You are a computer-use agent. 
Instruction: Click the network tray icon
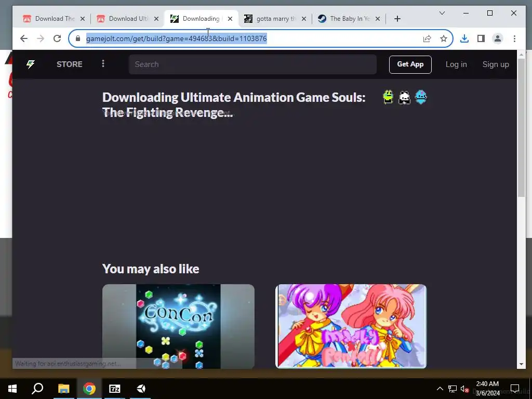pos(453,389)
